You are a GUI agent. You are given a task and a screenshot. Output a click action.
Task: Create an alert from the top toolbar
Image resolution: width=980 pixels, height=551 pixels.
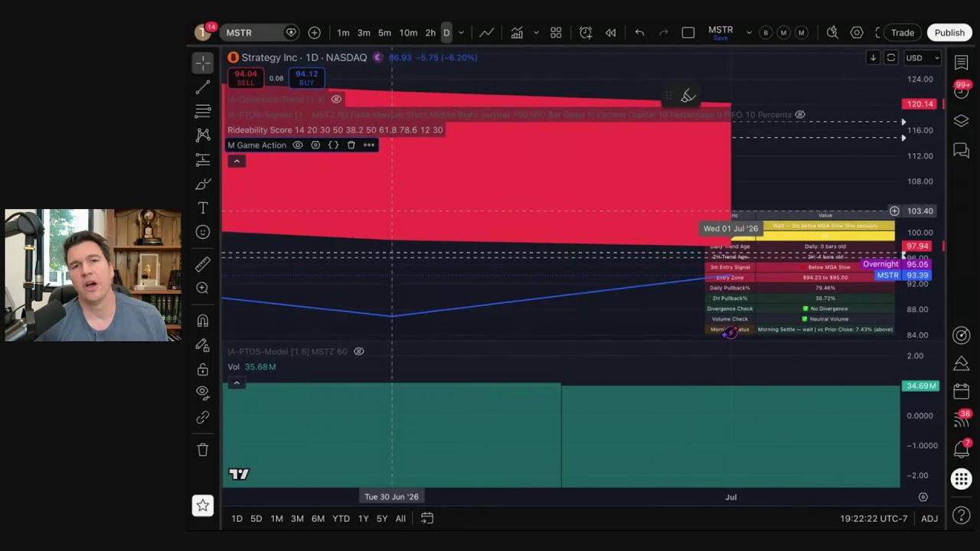pyautogui.click(x=586, y=33)
